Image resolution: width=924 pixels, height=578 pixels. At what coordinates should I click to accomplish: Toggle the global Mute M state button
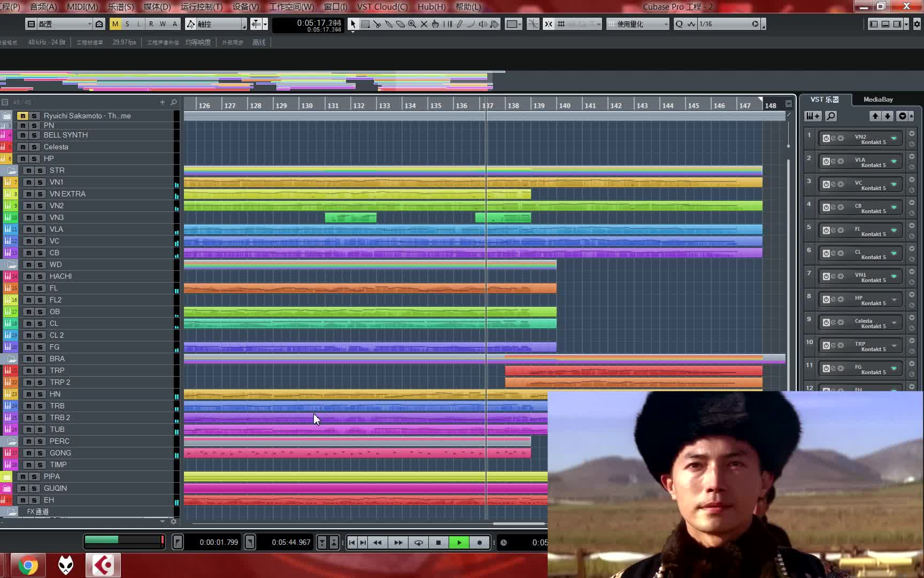[x=115, y=24]
